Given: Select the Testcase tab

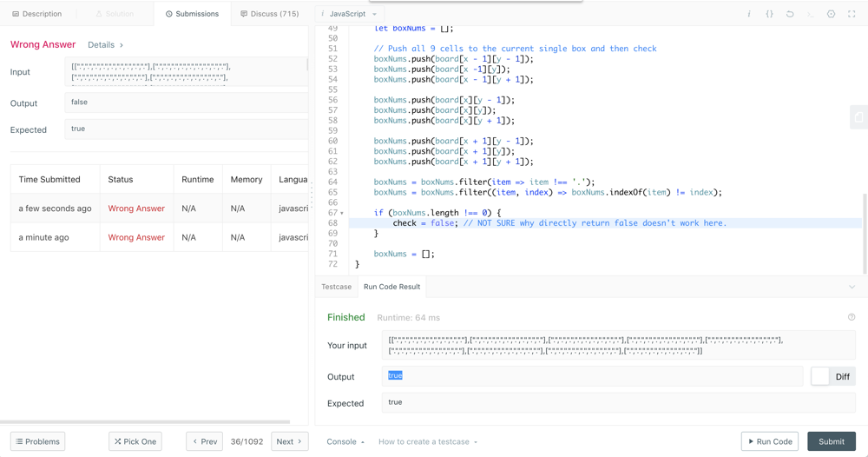Looking at the screenshot, I should 336,287.
